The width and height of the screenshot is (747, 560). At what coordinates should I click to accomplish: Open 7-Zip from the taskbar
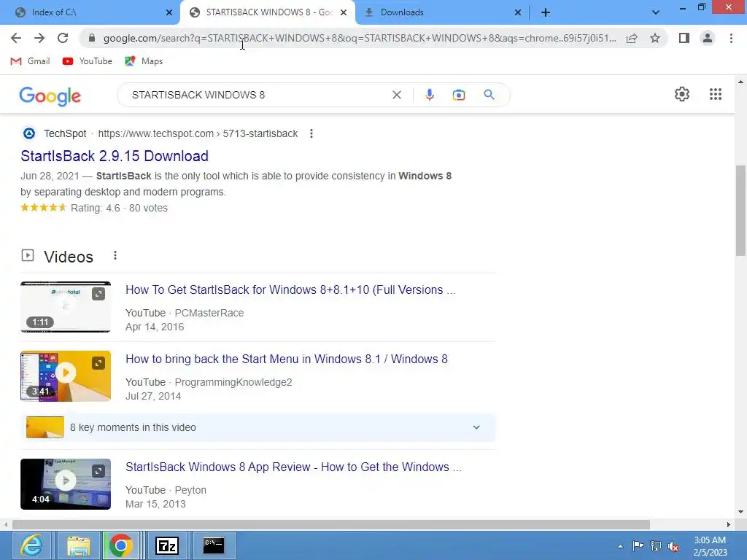click(x=167, y=545)
